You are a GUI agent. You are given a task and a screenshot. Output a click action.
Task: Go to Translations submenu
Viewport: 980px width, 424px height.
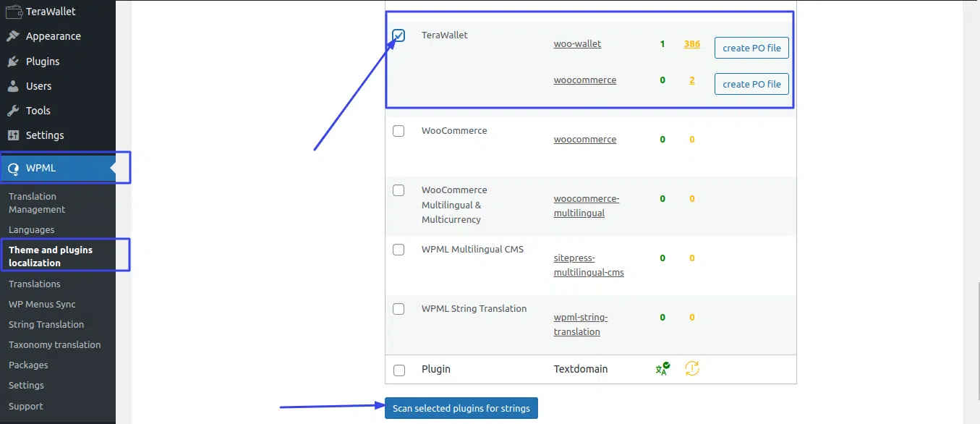click(x=35, y=284)
